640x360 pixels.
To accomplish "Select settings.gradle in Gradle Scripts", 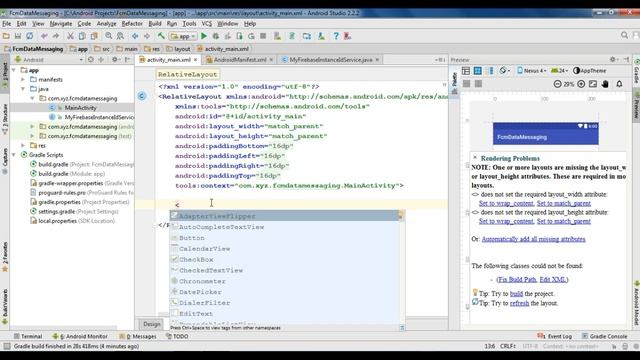I will pos(72,211).
